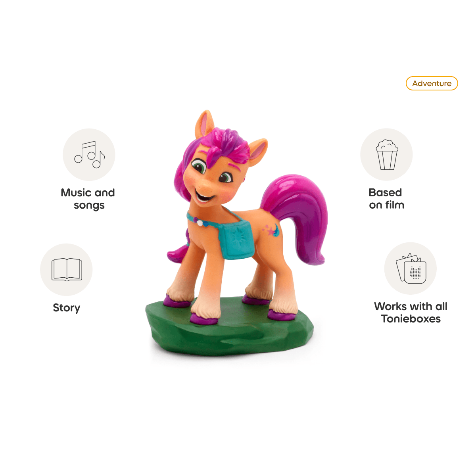Click the star cutie mark on flank

point(272,230)
